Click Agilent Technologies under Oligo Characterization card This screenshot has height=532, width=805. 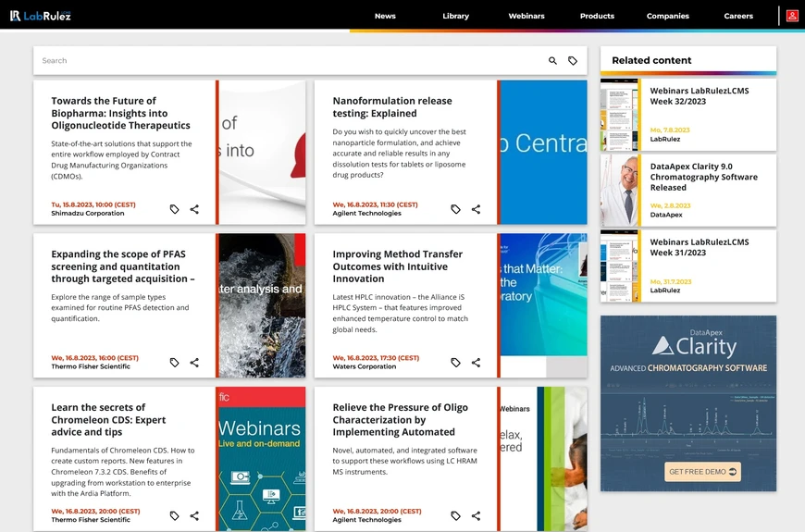coord(366,520)
